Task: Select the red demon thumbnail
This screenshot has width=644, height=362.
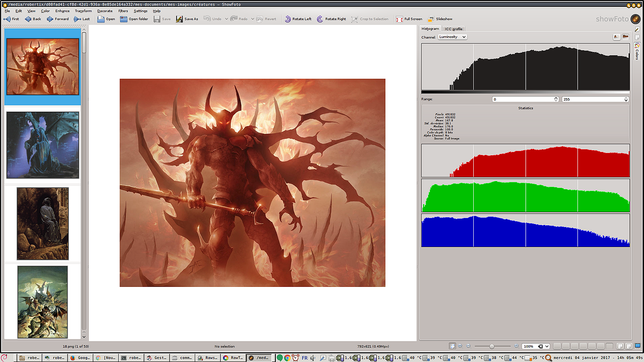Action: tap(43, 66)
